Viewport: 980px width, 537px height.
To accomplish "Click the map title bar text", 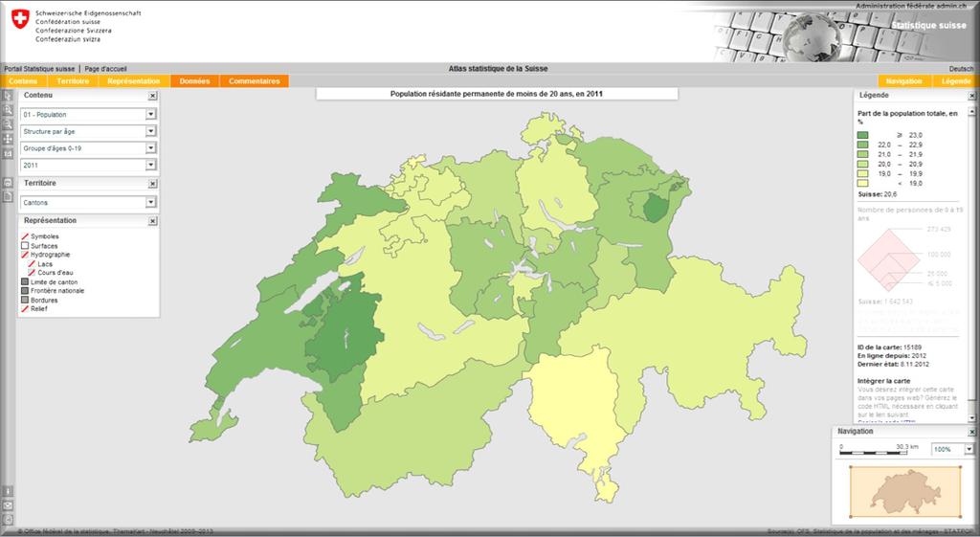I will point(497,95).
